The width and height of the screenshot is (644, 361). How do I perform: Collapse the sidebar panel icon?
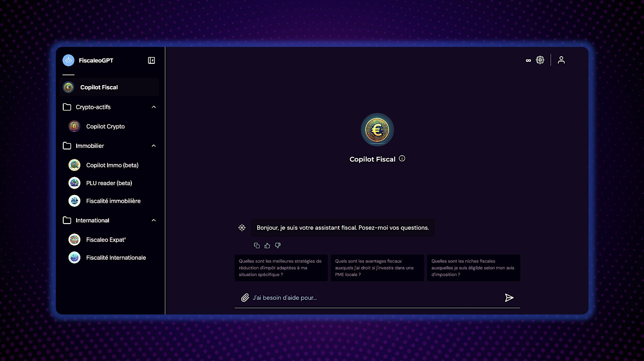(x=151, y=60)
